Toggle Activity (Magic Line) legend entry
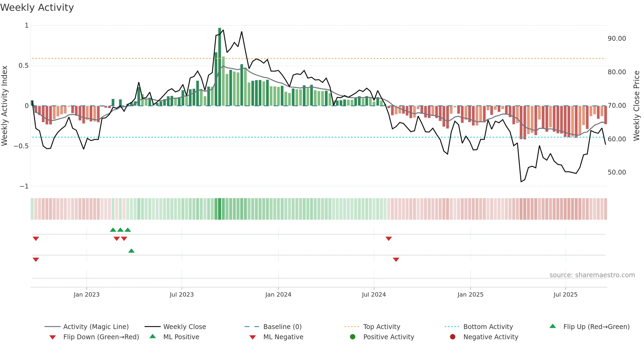 87,327
